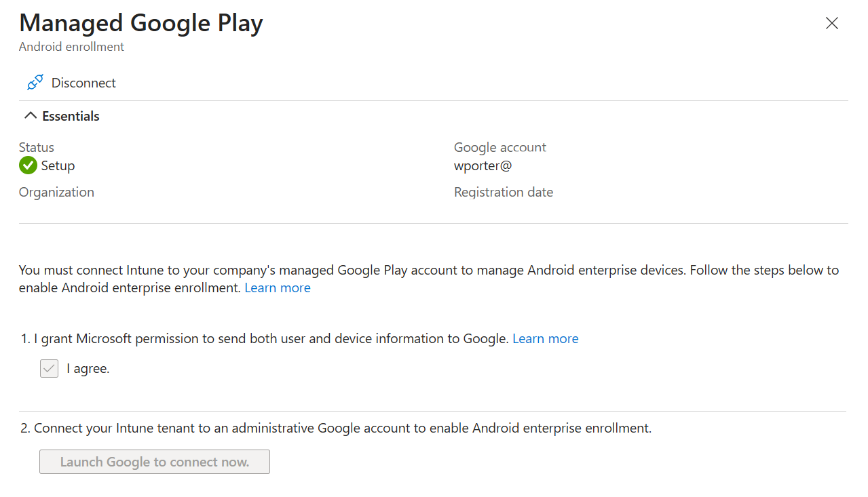This screenshot has width=868, height=497.
Task: Click the Setup status text
Action: (58, 166)
